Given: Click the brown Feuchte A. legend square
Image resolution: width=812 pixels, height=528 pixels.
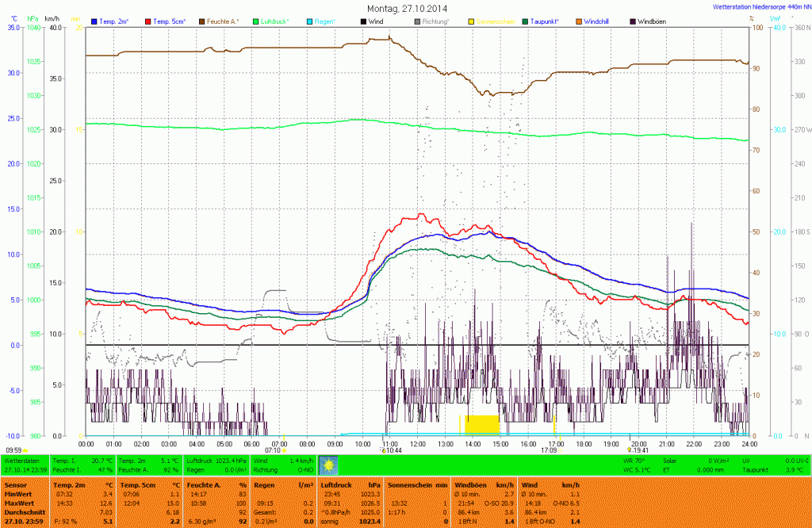Looking at the screenshot, I should [x=201, y=20].
